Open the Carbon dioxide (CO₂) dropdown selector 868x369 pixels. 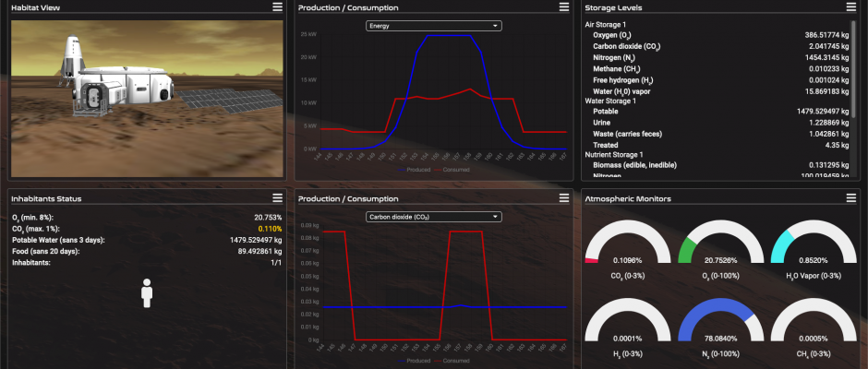[x=433, y=217]
